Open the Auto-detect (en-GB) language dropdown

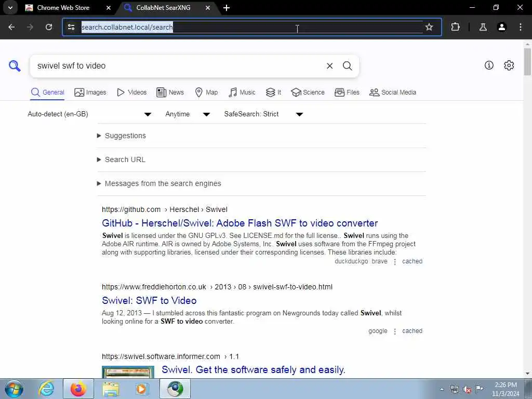tap(89, 114)
